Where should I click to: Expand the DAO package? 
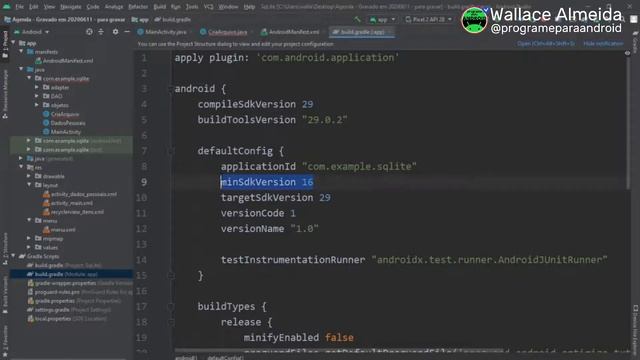[37, 96]
